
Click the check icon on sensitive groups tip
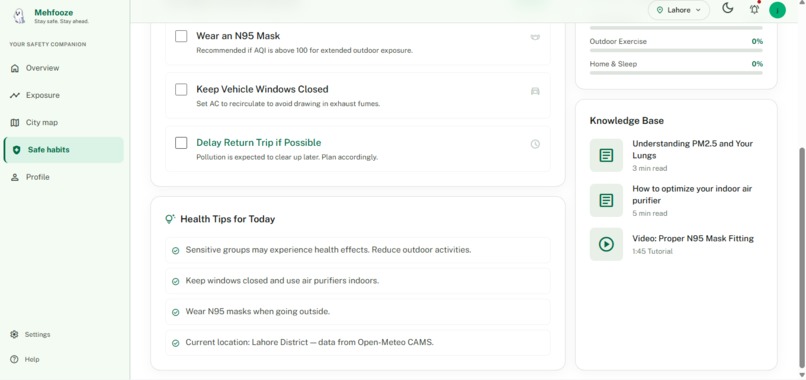pyautogui.click(x=175, y=250)
